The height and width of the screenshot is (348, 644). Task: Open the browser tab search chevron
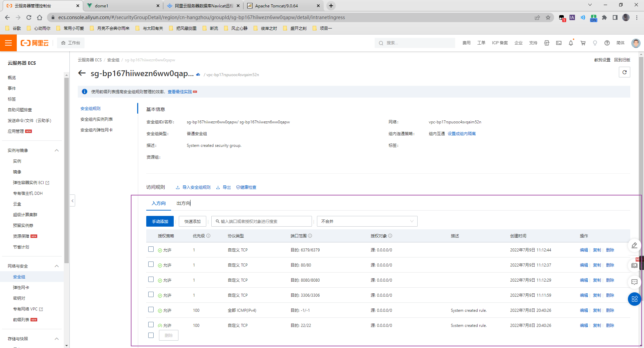[x=590, y=5]
